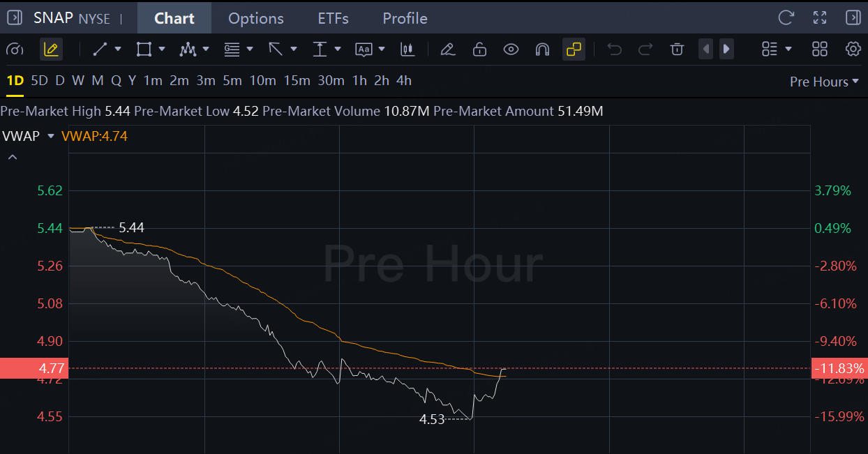The height and width of the screenshot is (454, 868).
Task: Select the trend line drawing tool
Action: 100,49
